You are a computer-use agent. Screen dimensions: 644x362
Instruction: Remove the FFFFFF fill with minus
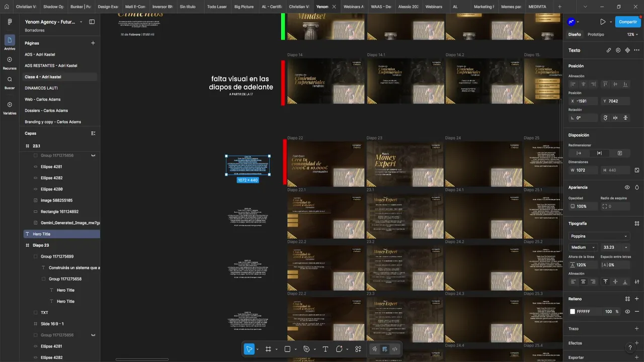pyautogui.click(x=637, y=312)
